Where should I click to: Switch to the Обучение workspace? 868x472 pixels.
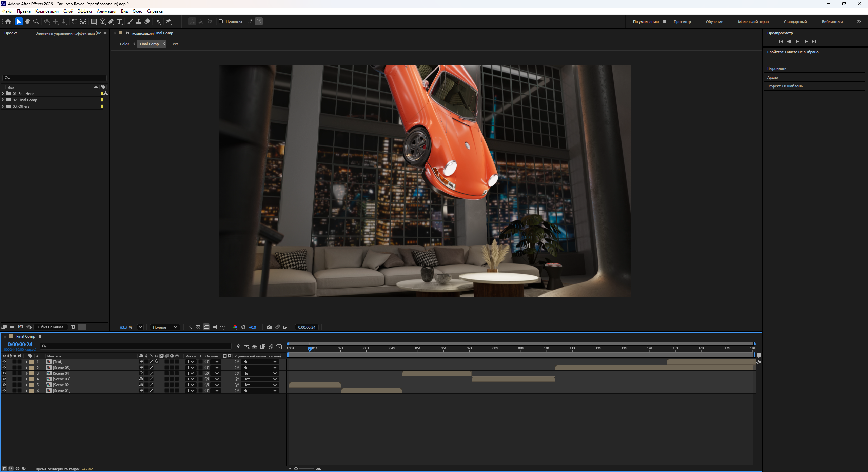pos(714,22)
